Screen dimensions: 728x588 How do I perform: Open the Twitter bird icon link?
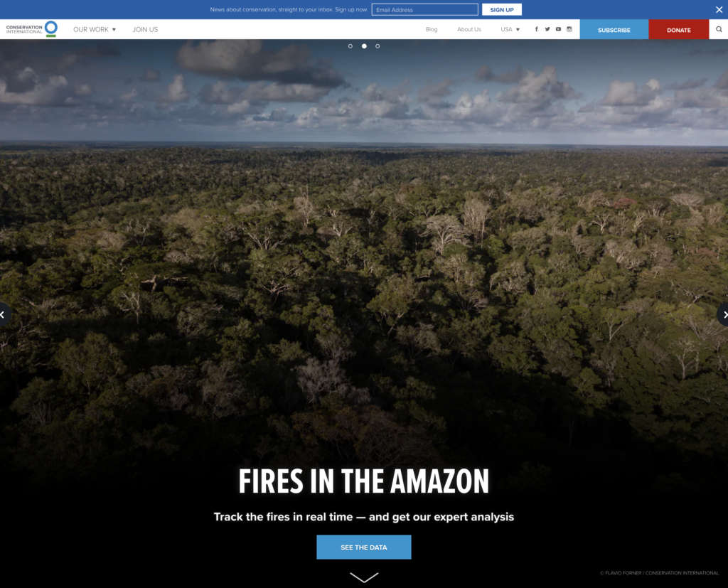(x=547, y=29)
